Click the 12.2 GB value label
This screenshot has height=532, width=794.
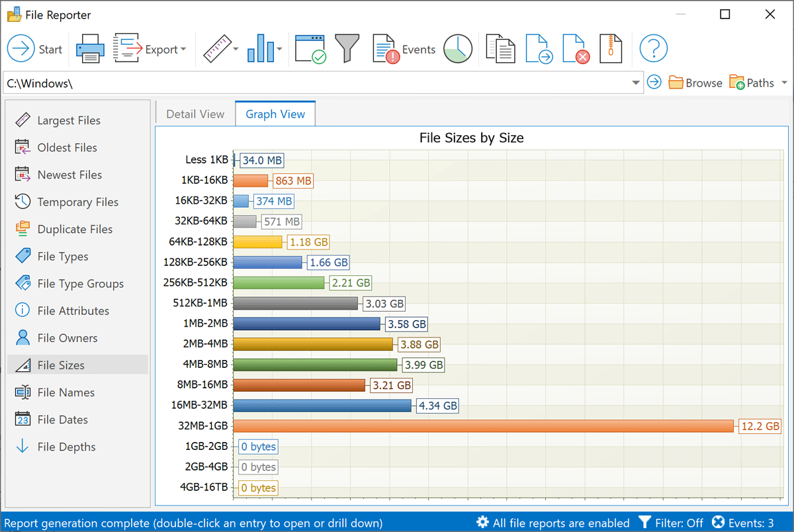point(760,426)
